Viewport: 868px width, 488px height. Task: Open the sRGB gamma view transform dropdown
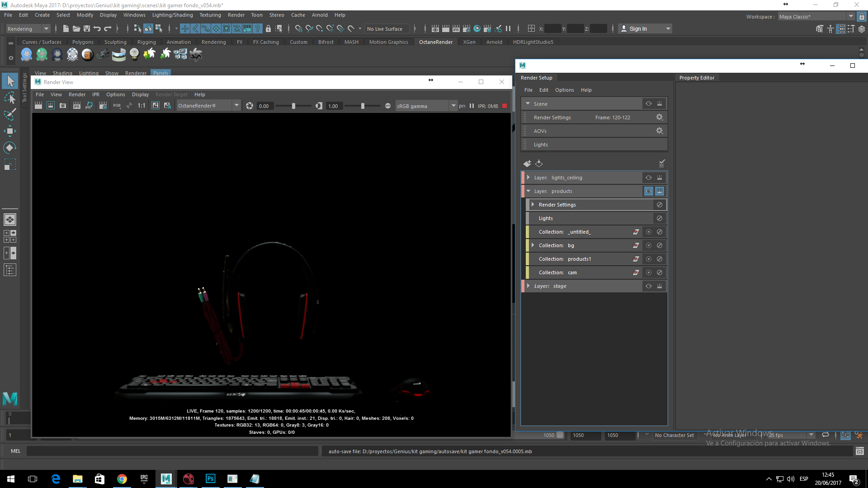(x=453, y=106)
